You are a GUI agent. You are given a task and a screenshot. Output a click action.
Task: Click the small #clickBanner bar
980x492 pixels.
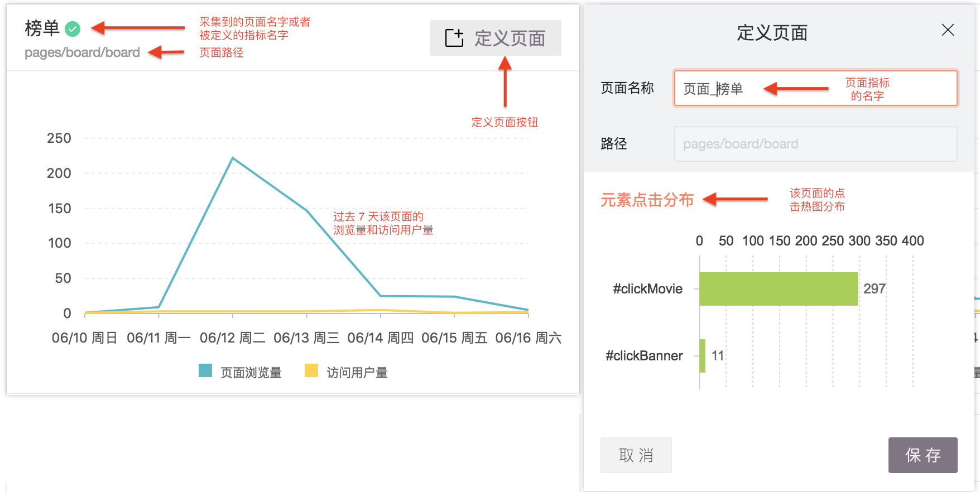pyautogui.click(x=702, y=356)
